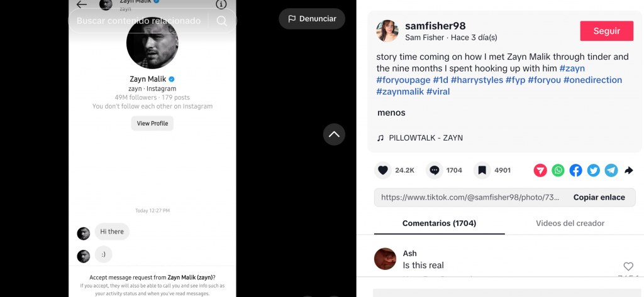The width and height of the screenshot is (644, 297).
Task: Open comments via speech bubble icon
Action: point(434,170)
